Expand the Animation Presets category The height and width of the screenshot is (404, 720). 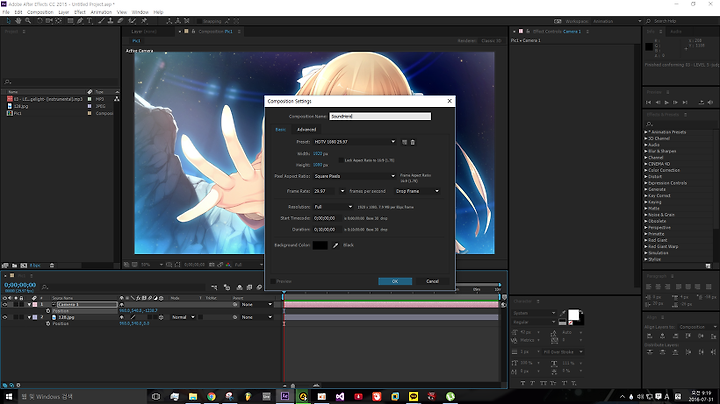pyautogui.click(x=646, y=132)
